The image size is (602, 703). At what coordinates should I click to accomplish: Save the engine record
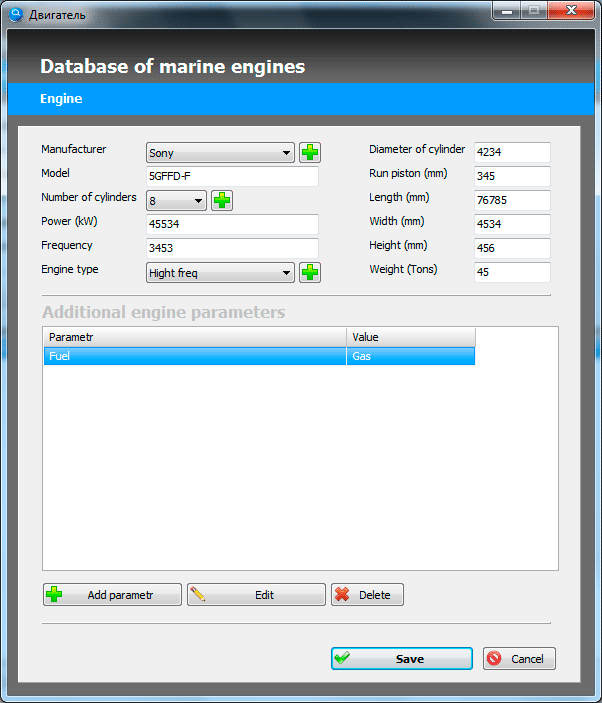pyautogui.click(x=402, y=659)
